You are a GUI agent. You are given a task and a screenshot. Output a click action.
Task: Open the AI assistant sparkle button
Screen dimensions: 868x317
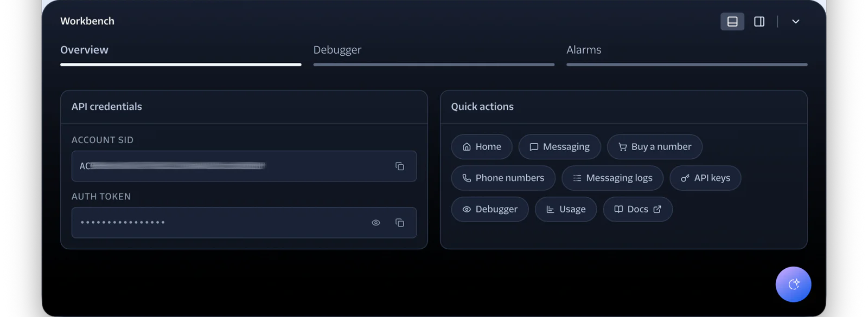[793, 284]
